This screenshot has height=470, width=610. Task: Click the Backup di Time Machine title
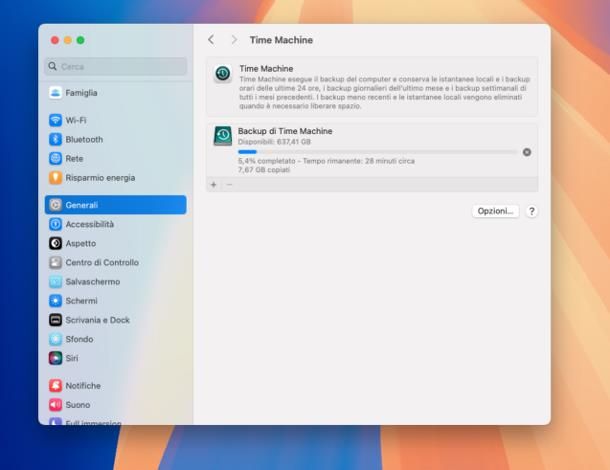[x=285, y=131]
